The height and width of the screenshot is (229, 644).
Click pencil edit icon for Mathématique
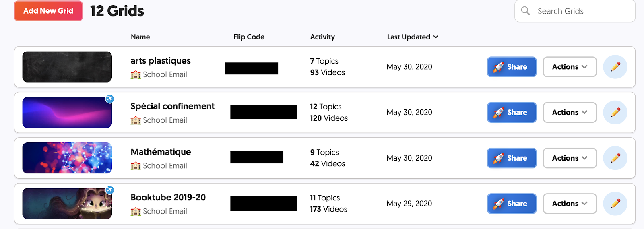(x=615, y=158)
